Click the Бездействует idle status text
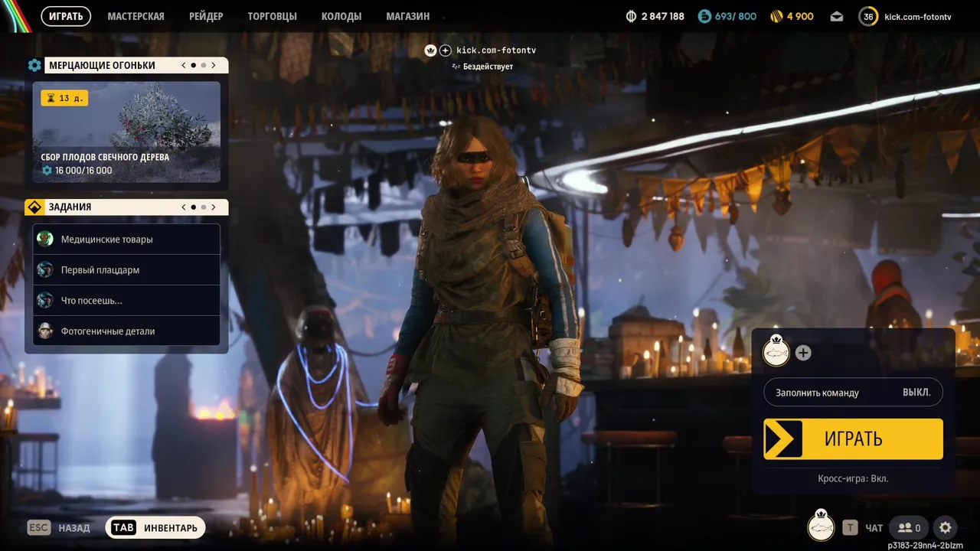This screenshot has height=551, width=980. coord(488,67)
